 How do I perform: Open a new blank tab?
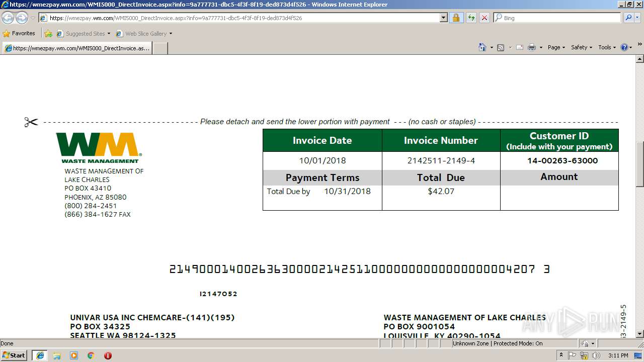pos(160,48)
